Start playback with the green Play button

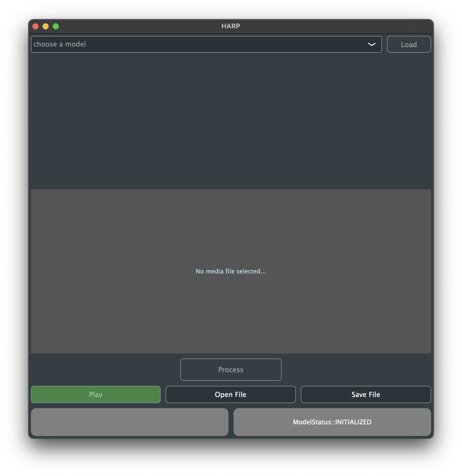[x=95, y=394]
